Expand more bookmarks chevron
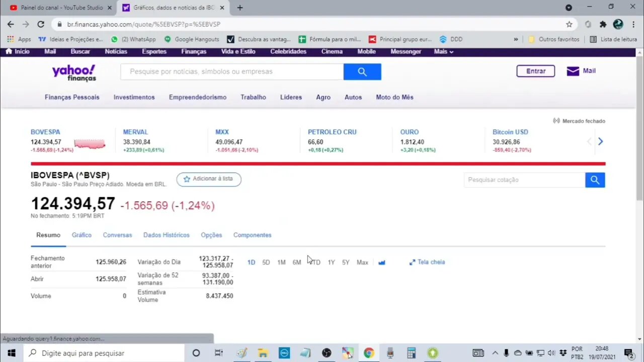Screen dimensions: 644x362 (516, 39)
